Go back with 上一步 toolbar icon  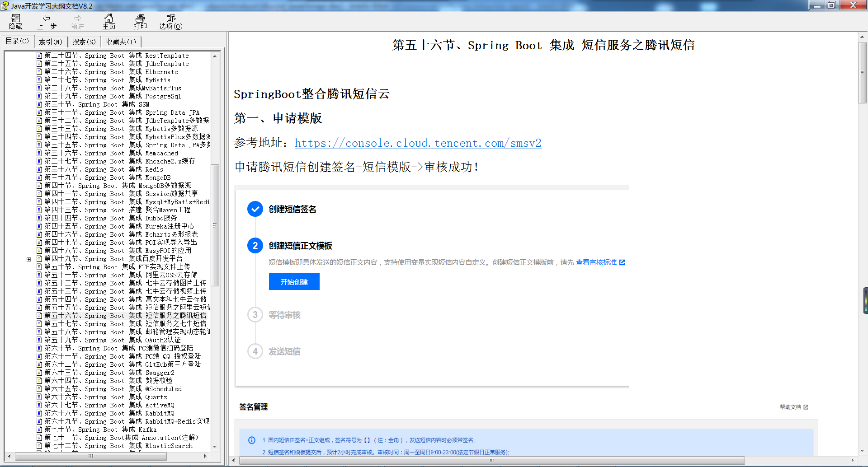pyautogui.click(x=47, y=22)
